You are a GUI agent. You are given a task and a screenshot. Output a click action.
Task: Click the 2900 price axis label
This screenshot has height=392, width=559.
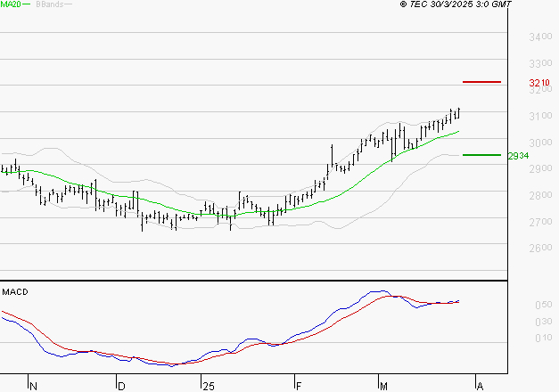(540, 168)
